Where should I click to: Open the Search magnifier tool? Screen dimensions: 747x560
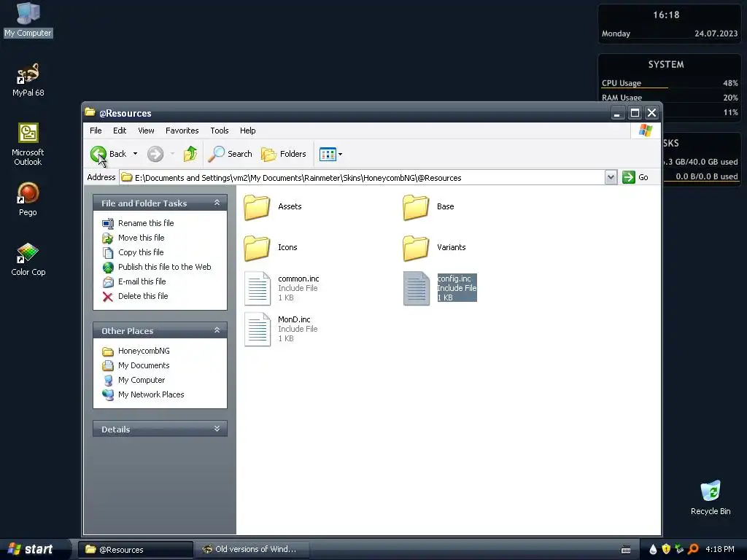pyautogui.click(x=231, y=154)
